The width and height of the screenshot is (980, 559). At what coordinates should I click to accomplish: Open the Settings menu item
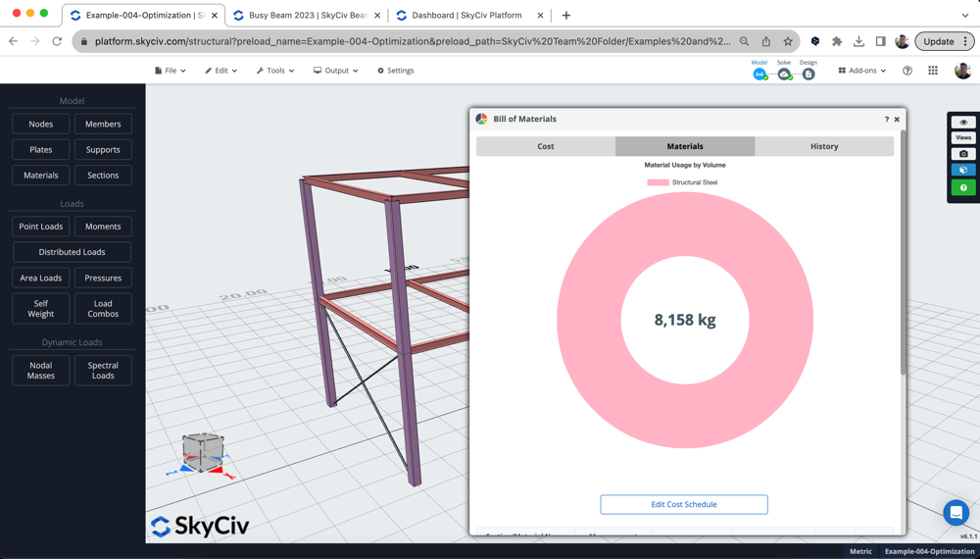click(396, 71)
